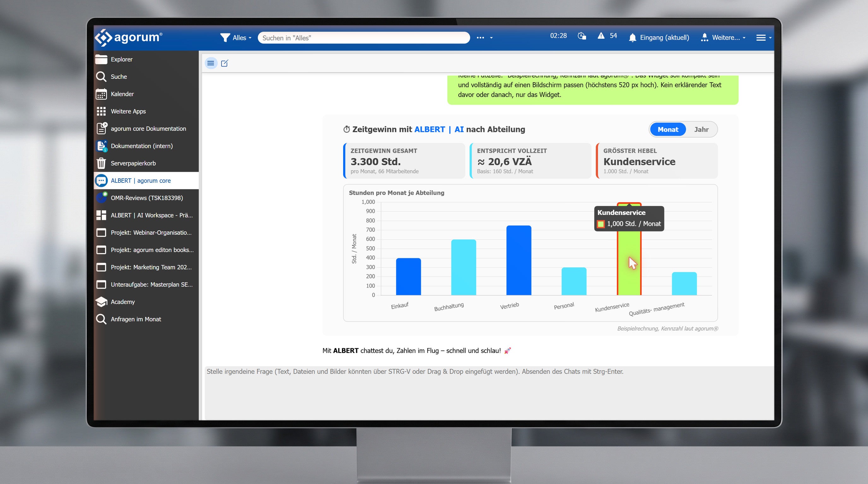868x484 pixels.
Task: Open Serverpapierkorb in the sidebar
Action: click(x=146, y=163)
